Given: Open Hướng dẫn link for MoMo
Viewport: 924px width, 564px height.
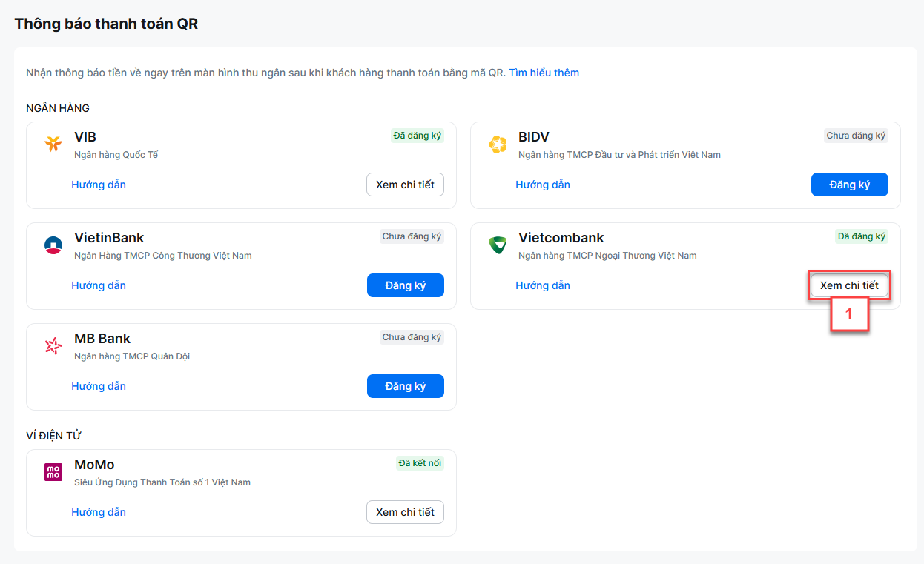Looking at the screenshot, I should [99, 512].
